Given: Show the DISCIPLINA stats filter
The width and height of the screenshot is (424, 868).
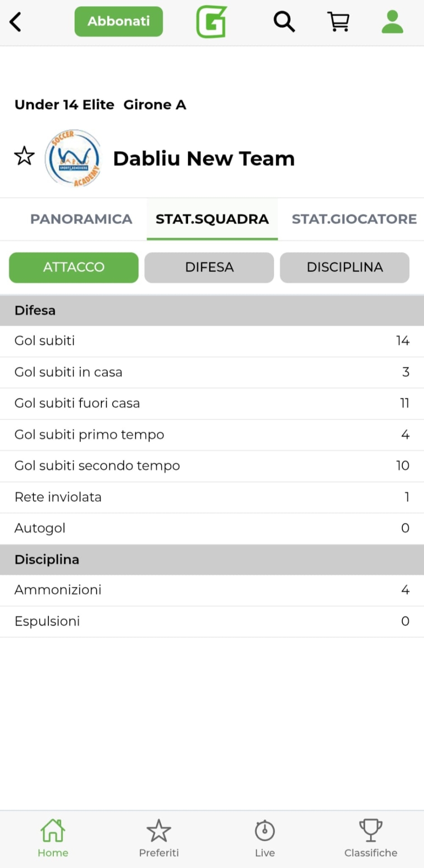Looking at the screenshot, I should (x=344, y=267).
